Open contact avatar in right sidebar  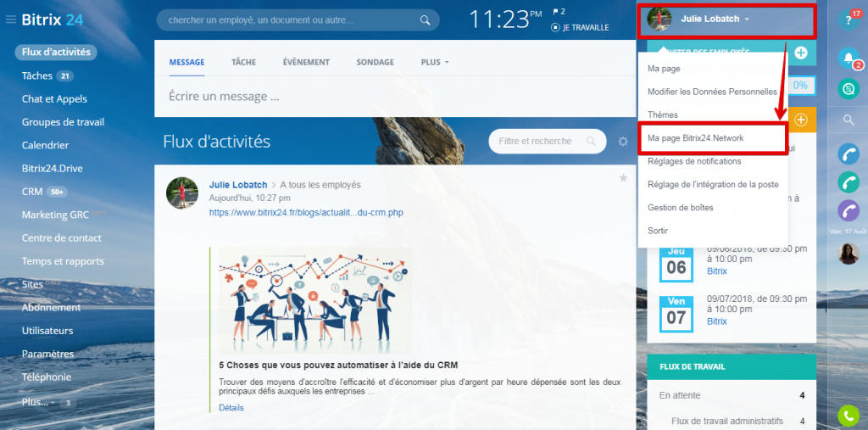tap(848, 254)
